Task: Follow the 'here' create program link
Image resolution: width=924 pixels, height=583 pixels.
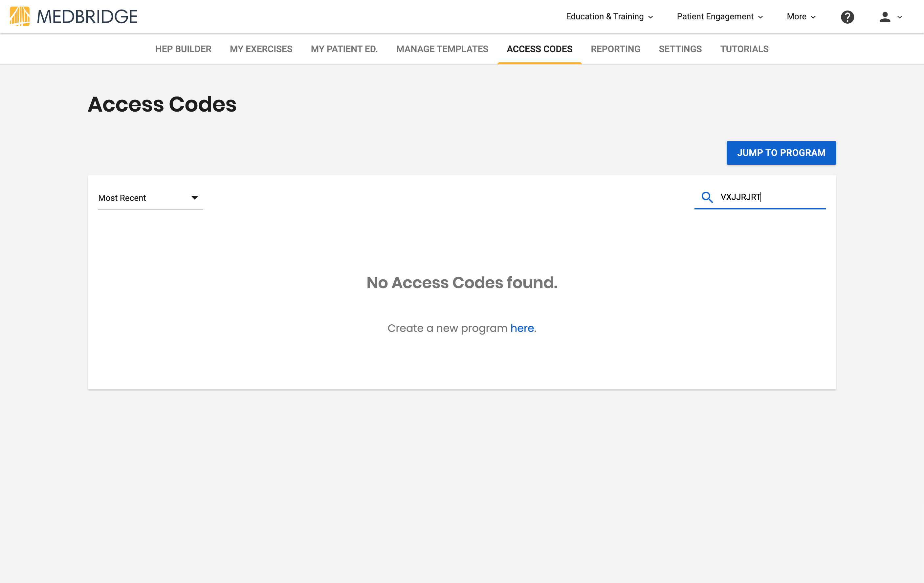Action: pos(522,328)
